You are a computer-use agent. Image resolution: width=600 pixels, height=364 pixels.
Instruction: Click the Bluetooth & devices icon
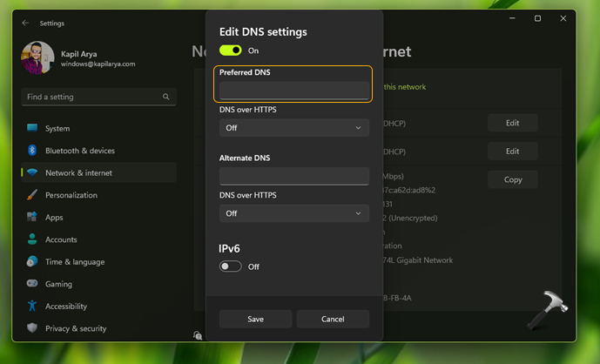coord(32,151)
